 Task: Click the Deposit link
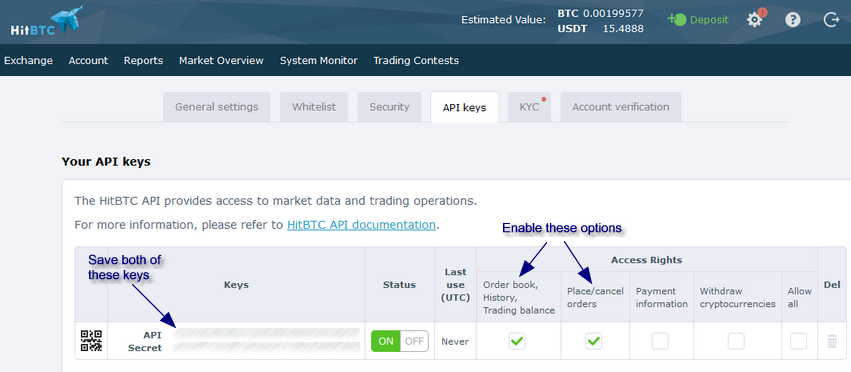tap(709, 20)
